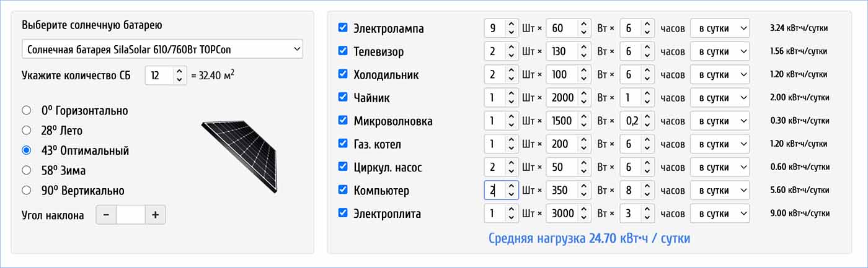
Task: Increase the Чайник hours stepper
Action: pyautogui.click(x=647, y=94)
